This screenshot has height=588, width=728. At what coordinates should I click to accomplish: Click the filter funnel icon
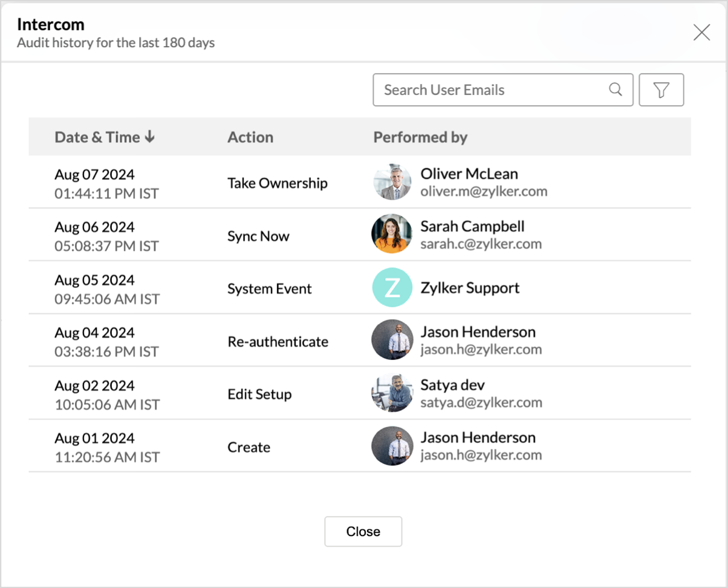pos(661,90)
